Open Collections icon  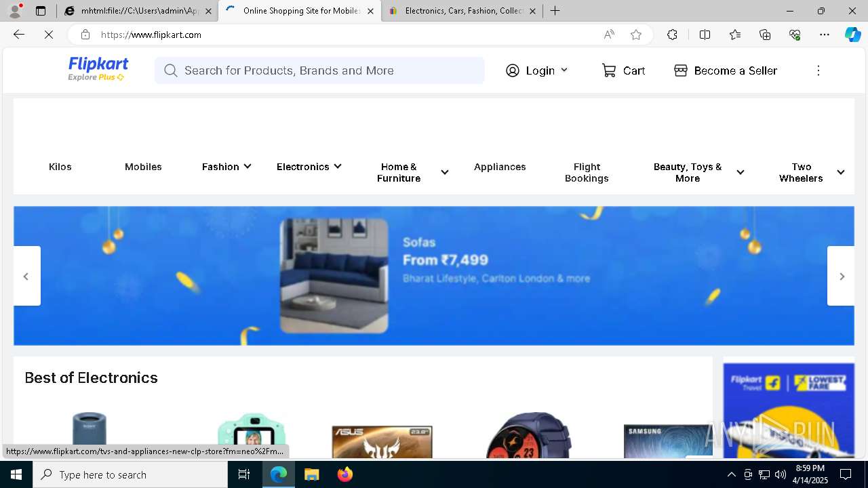pos(765,35)
